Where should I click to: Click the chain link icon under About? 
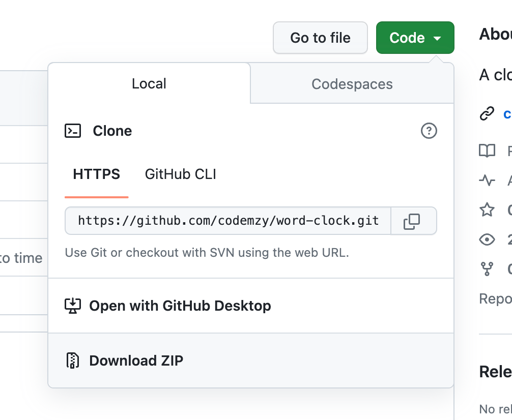(x=487, y=114)
